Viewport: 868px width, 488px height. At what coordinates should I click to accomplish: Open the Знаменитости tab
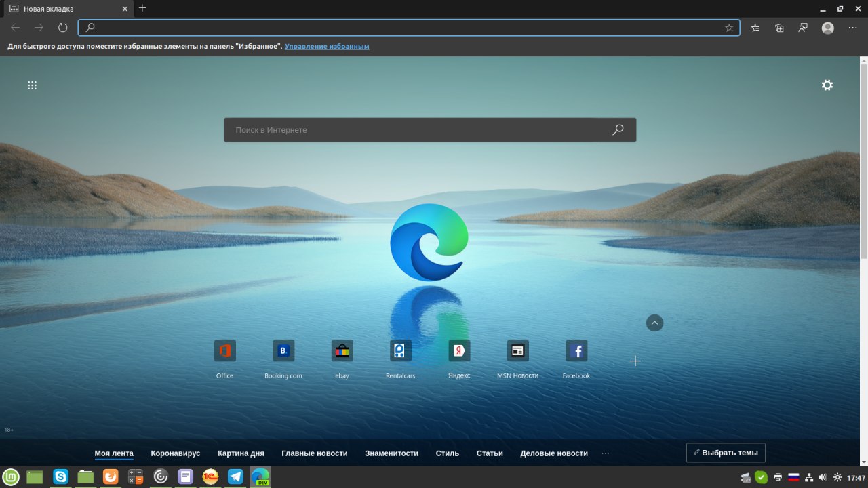pyautogui.click(x=391, y=453)
